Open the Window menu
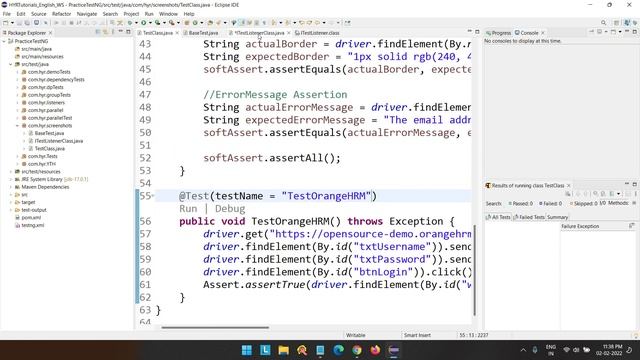Viewport: 640px width, 360px height. [168, 14]
